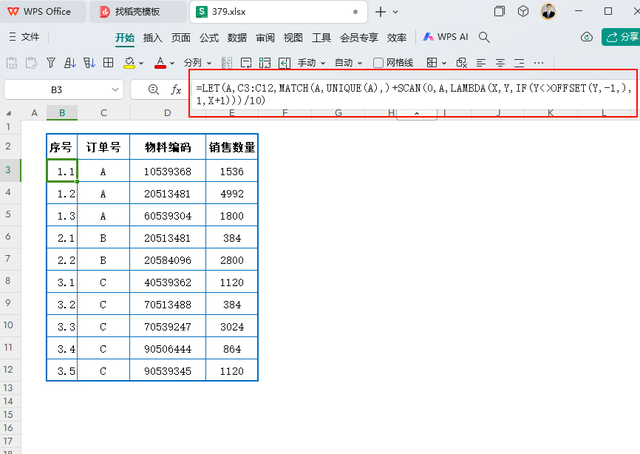The height and width of the screenshot is (454, 640).
Task: Click the cube icon in title bar
Action: tap(523, 11)
